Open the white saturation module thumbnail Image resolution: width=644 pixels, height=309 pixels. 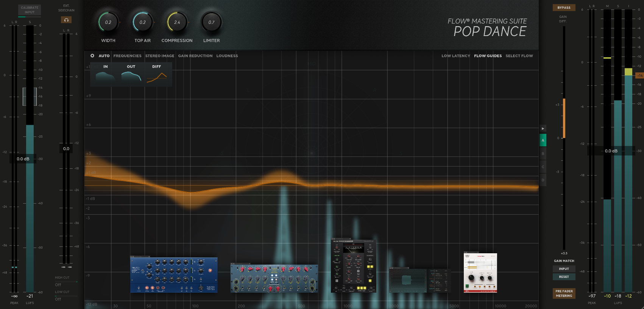tap(480, 273)
